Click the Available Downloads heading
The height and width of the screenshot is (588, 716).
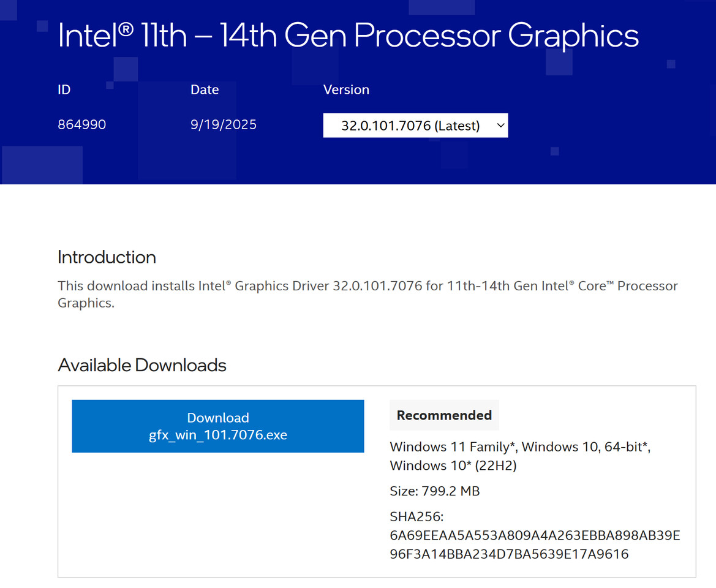[x=142, y=365]
